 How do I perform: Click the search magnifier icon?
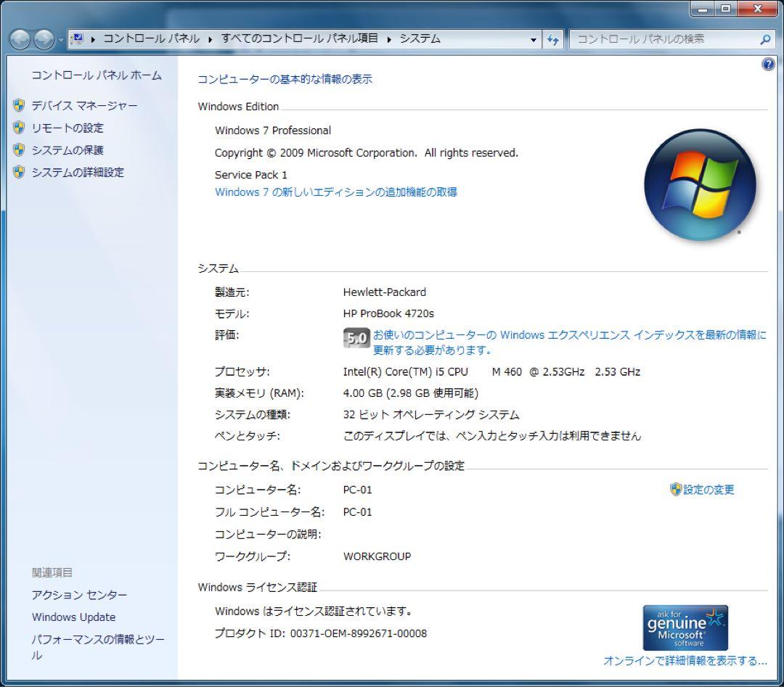[765, 39]
